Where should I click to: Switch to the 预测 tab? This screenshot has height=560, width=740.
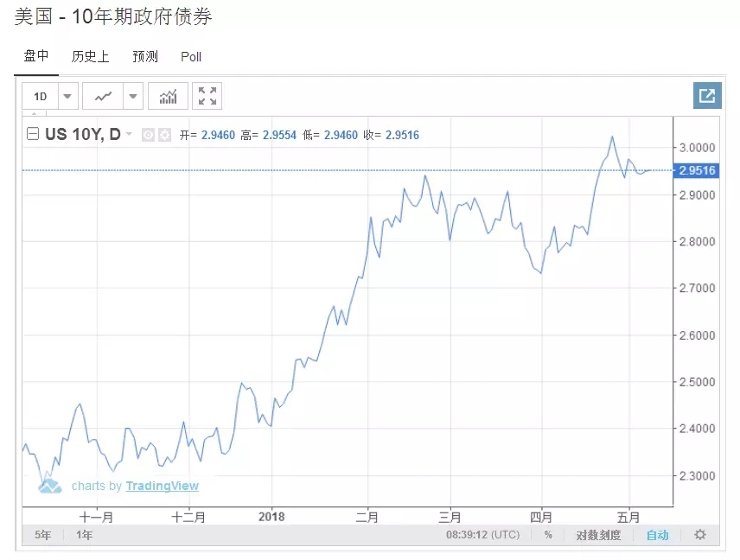tap(145, 56)
